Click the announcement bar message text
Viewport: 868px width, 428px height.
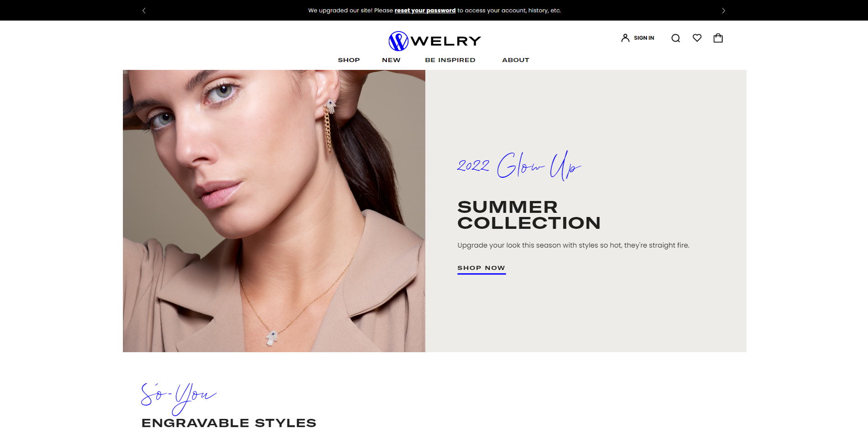[434, 11]
